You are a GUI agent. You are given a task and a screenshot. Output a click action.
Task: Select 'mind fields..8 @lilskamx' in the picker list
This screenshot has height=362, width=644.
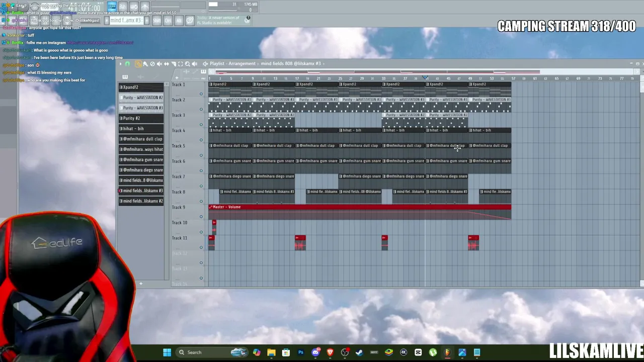tap(141, 180)
